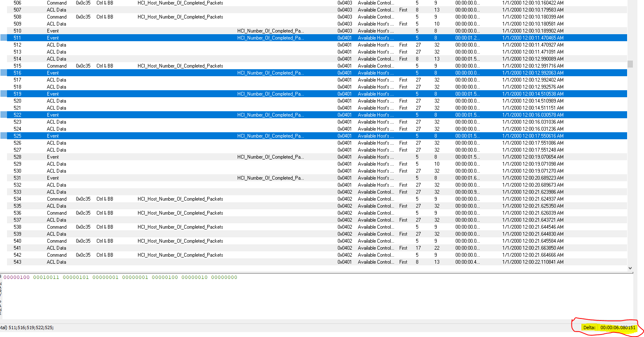This screenshot has width=644, height=337.
Task: Click the blue bookmark marker beside frame 511
Action: pyautogui.click(x=3, y=37)
